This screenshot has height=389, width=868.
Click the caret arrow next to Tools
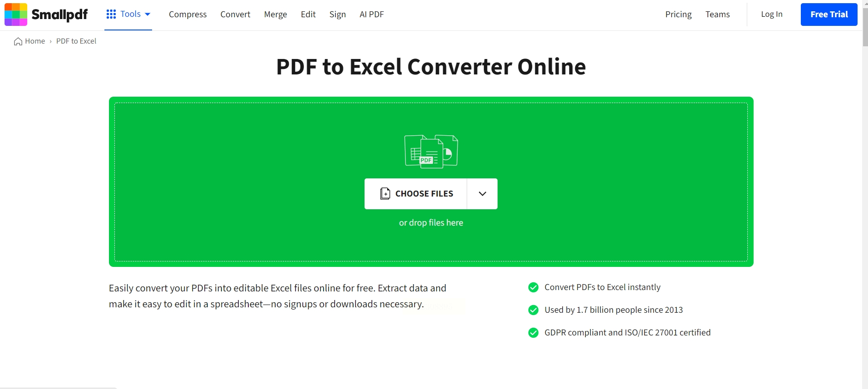[148, 15]
